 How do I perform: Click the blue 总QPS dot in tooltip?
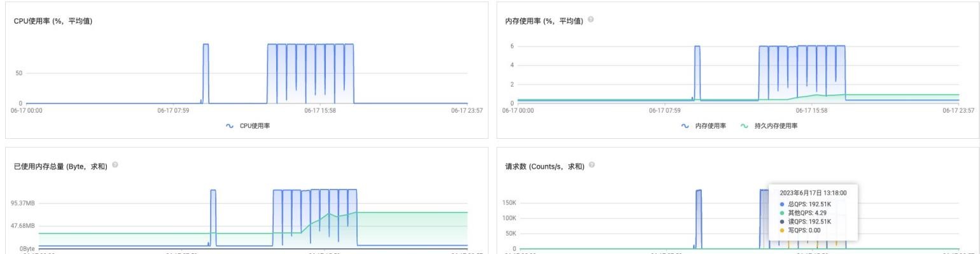coord(782,204)
